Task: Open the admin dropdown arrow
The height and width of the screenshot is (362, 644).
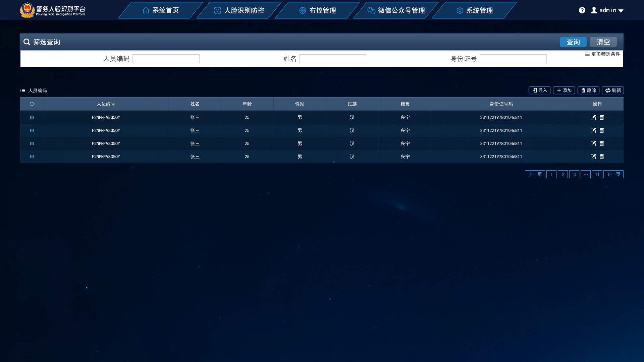Action: click(x=621, y=11)
